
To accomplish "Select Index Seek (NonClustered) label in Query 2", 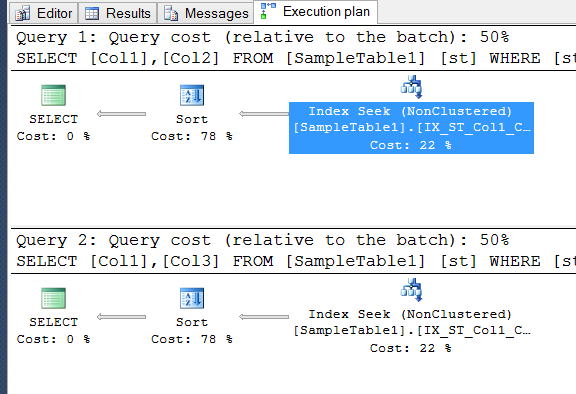I will point(410,314).
